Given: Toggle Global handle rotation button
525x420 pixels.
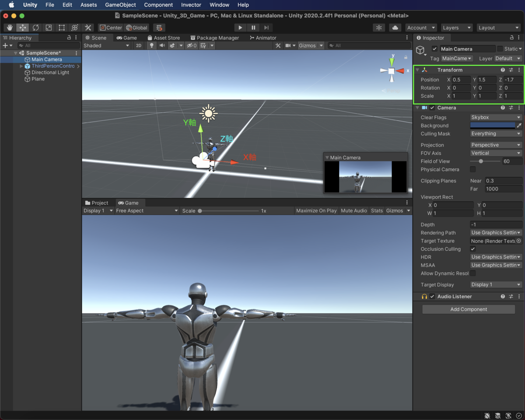Looking at the screenshot, I should pyautogui.click(x=136, y=28).
